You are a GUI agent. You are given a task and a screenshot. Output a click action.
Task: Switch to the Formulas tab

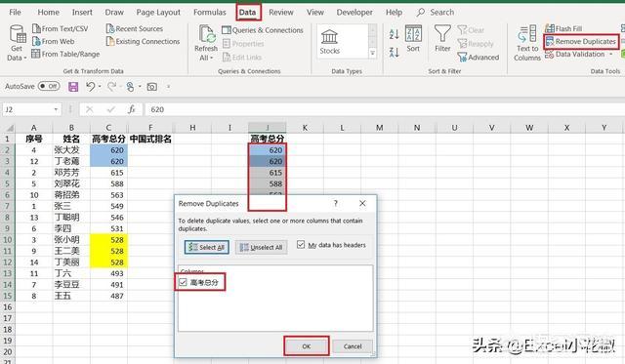coord(210,13)
